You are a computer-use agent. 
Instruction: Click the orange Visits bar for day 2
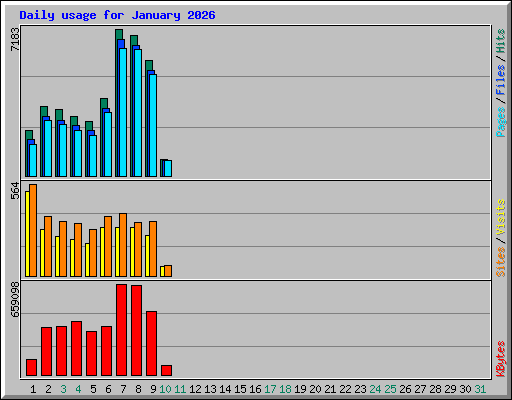tap(48, 246)
